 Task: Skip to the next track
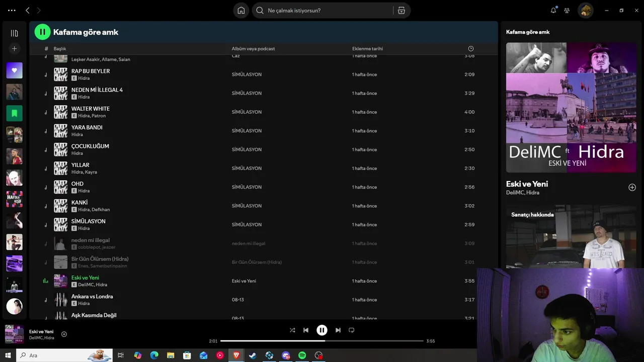coord(338,330)
